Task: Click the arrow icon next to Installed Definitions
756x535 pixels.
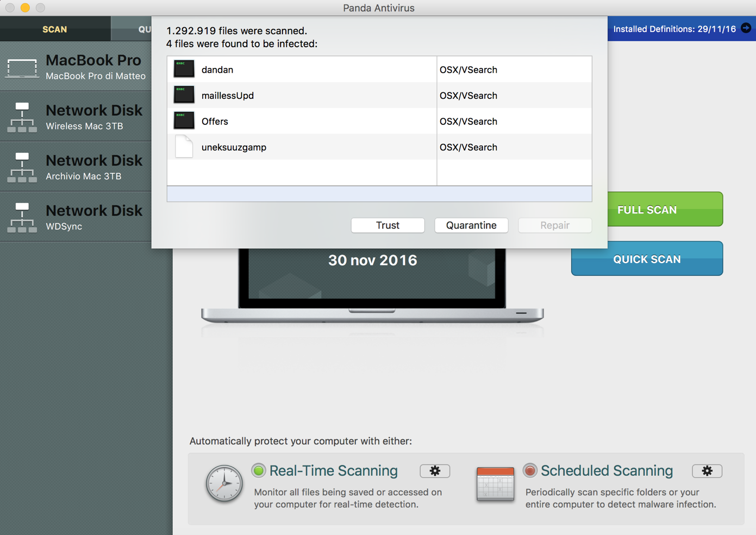Action: (746, 28)
